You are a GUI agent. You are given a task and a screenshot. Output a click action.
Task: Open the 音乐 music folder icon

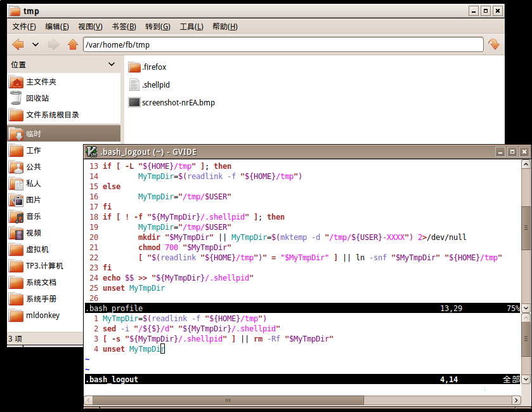tap(16, 216)
